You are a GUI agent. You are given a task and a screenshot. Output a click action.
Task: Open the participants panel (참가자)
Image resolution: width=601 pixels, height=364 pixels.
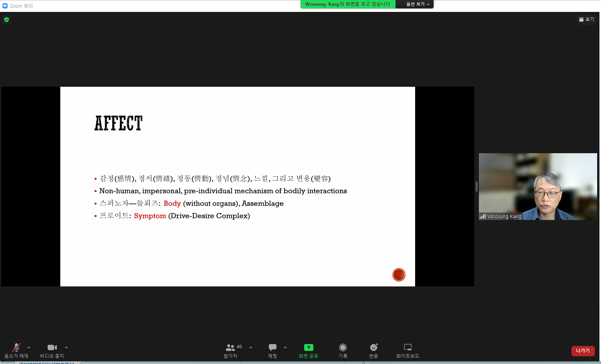[x=231, y=350]
